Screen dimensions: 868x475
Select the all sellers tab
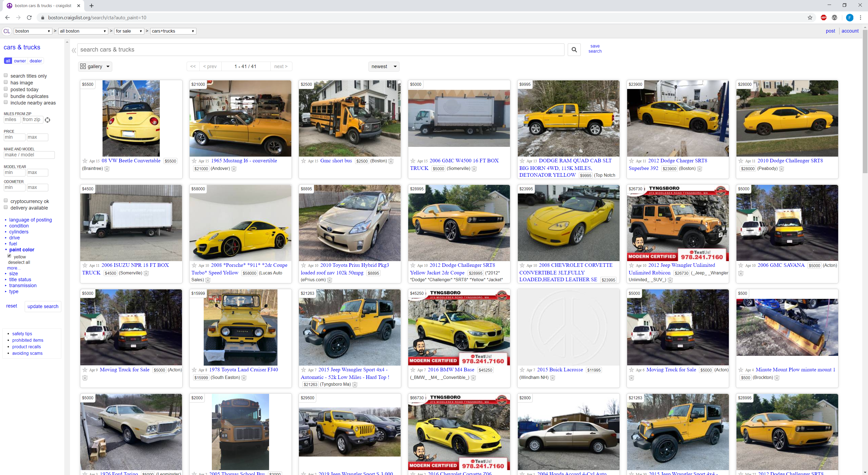(8, 61)
